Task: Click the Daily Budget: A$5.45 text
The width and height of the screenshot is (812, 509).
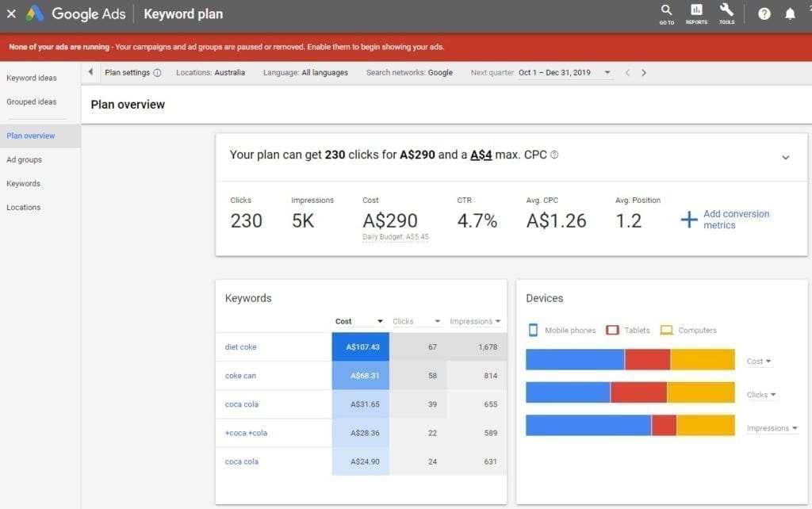Action: [396, 237]
